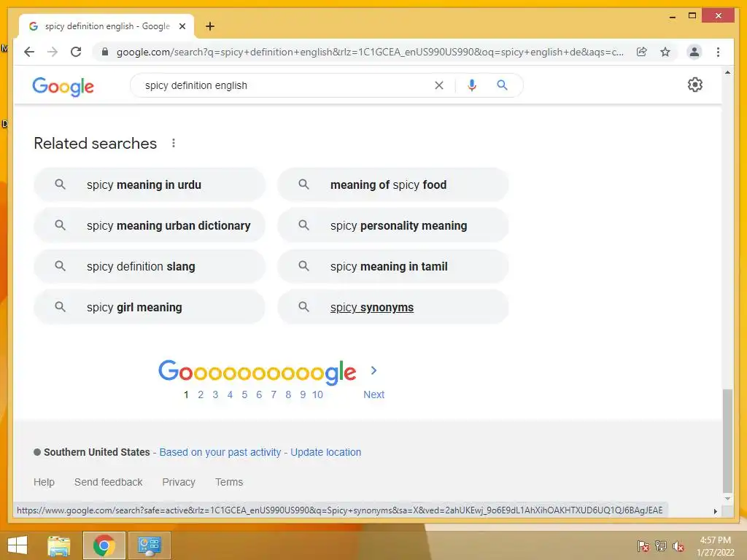Bookmark this page with the star icon
Image resolution: width=747 pixels, height=560 pixels.
click(x=665, y=52)
